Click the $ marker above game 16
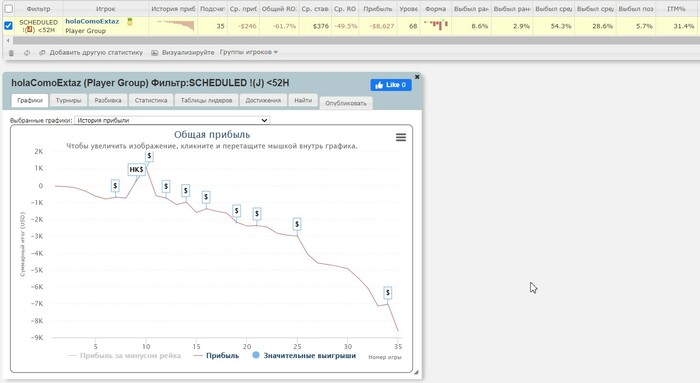 pos(206,197)
